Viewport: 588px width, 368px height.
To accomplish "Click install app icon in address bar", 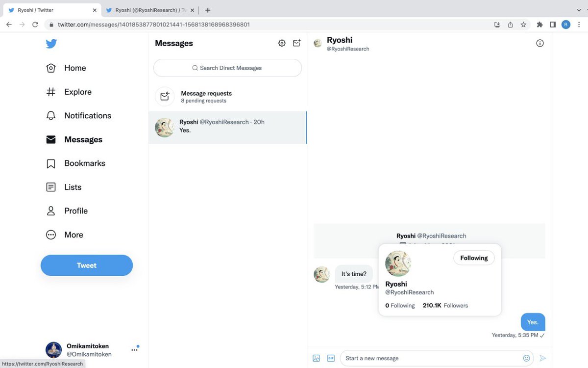I will coord(497,25).
